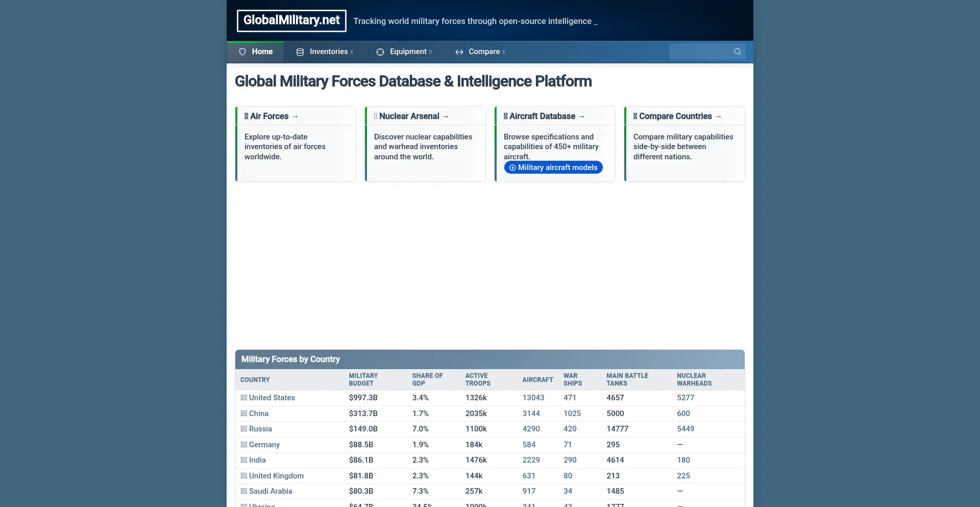The height and width of the screenshot is (507, 980).
Task: Click the compass icon in Military aircraft models
Action: click(512, 167)
